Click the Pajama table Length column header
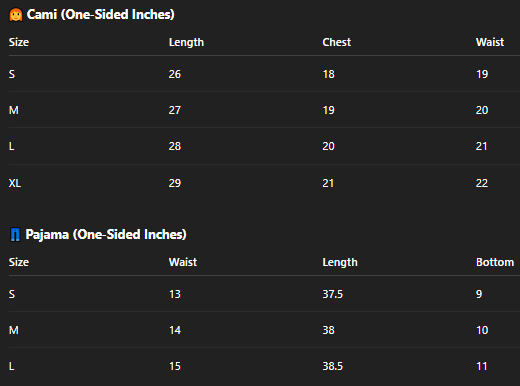Image resolution: width=520 pixels, height=386 pixels. coord(340,263)
